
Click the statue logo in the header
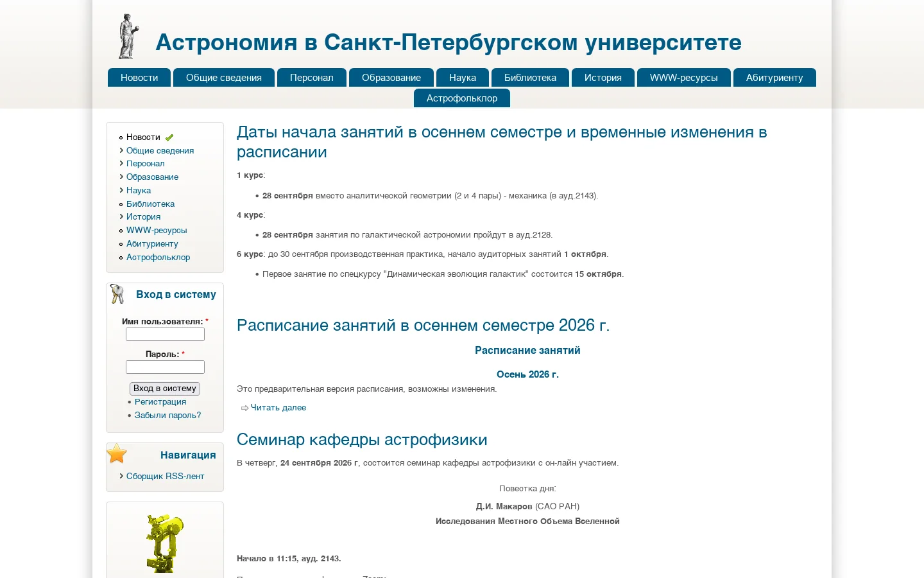point(129,37)
